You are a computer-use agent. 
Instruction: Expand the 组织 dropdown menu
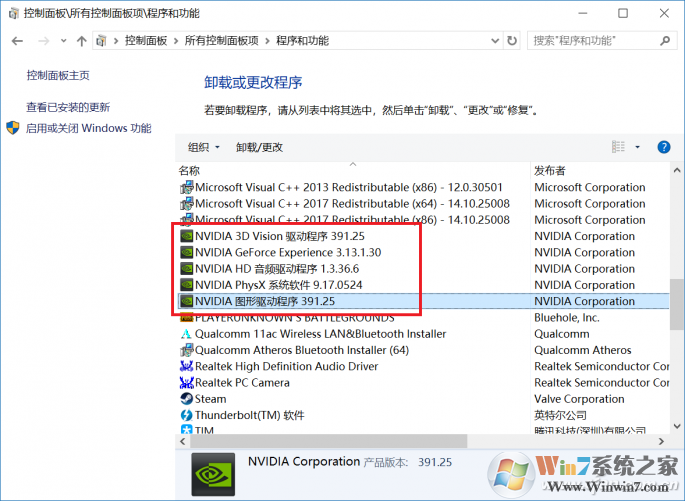[204, 147]
